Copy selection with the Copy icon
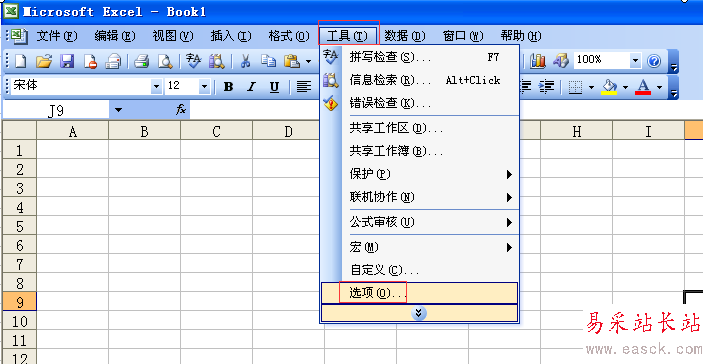 coord(269,61)
